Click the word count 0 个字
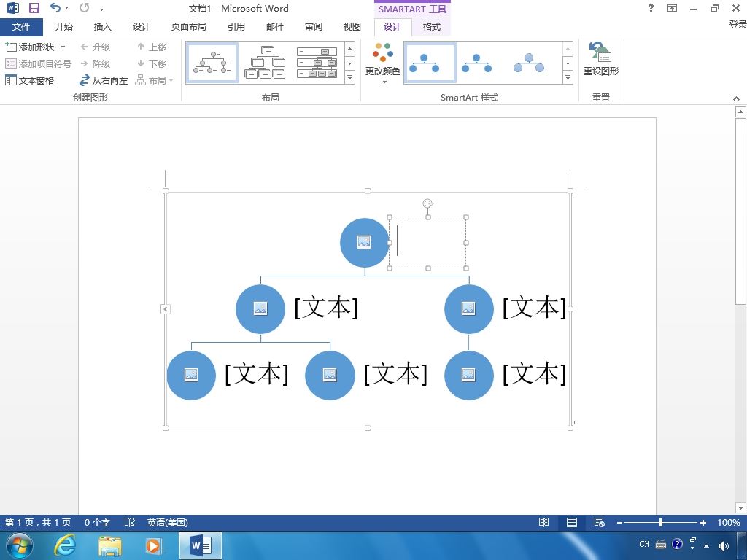Viewport: 747px width, 560px height. pos(97,522)
